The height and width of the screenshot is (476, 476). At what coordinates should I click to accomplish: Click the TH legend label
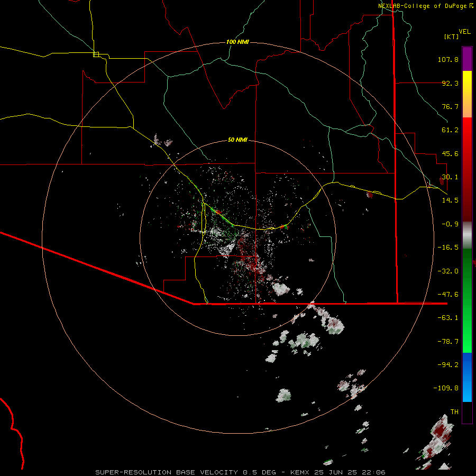(454, 412)
